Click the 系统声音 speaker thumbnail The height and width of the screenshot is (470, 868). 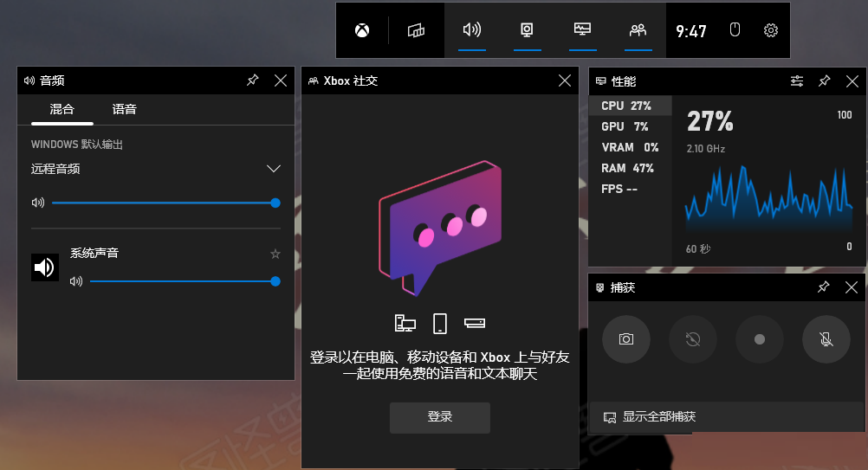(45, 267)
